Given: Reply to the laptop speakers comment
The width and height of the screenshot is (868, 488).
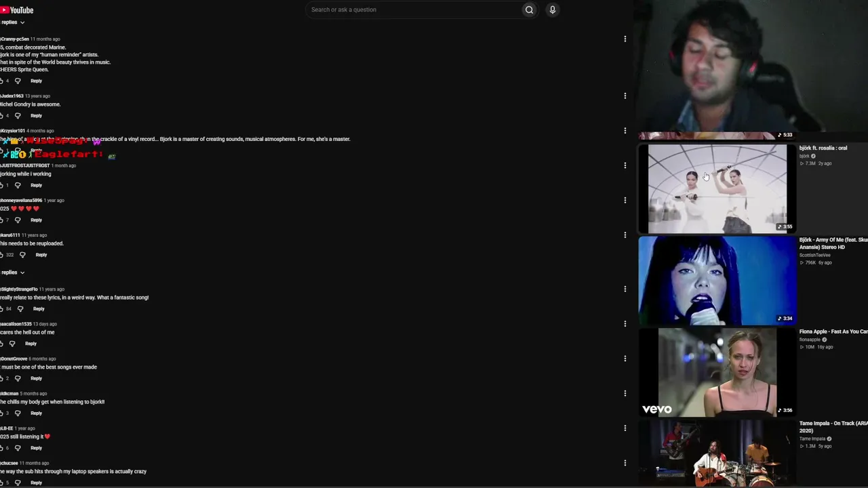Looking at the screenshot, I should (x=36, y=483).
